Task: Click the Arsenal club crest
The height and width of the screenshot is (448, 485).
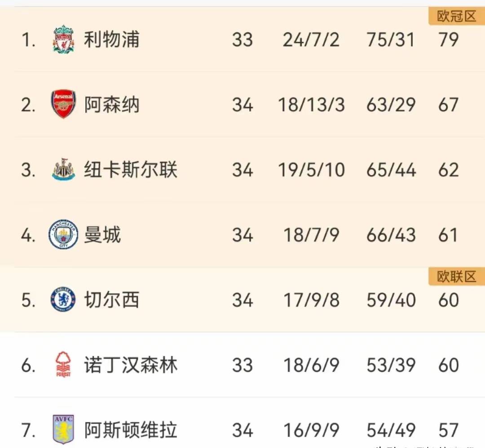Action: click(63, 105)
